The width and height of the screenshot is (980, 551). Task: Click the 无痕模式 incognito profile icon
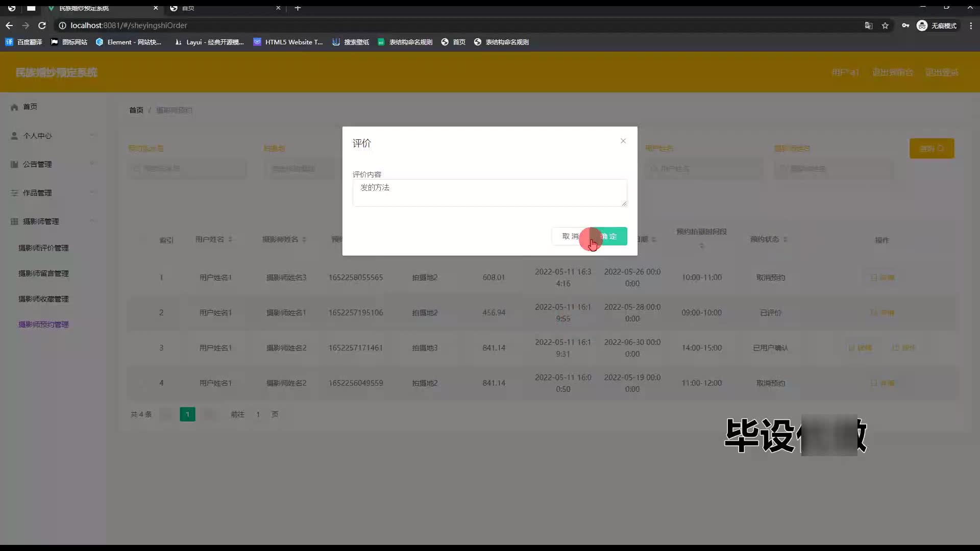[922, 26]
